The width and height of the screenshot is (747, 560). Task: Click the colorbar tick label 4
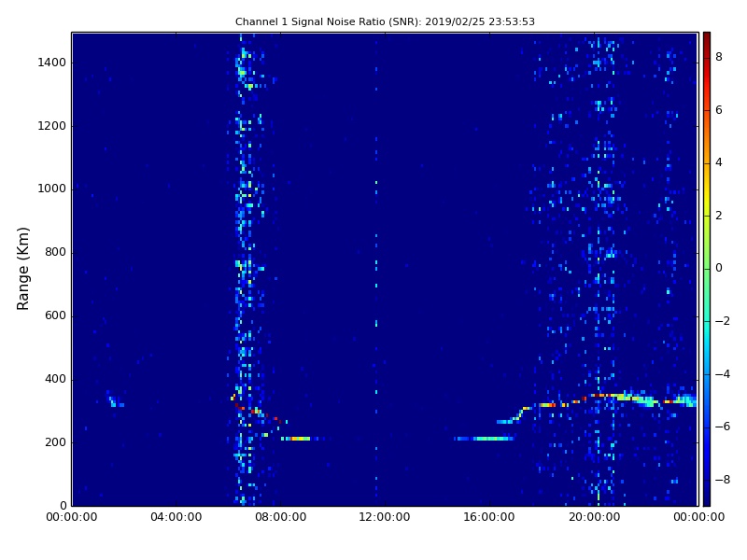719,162
